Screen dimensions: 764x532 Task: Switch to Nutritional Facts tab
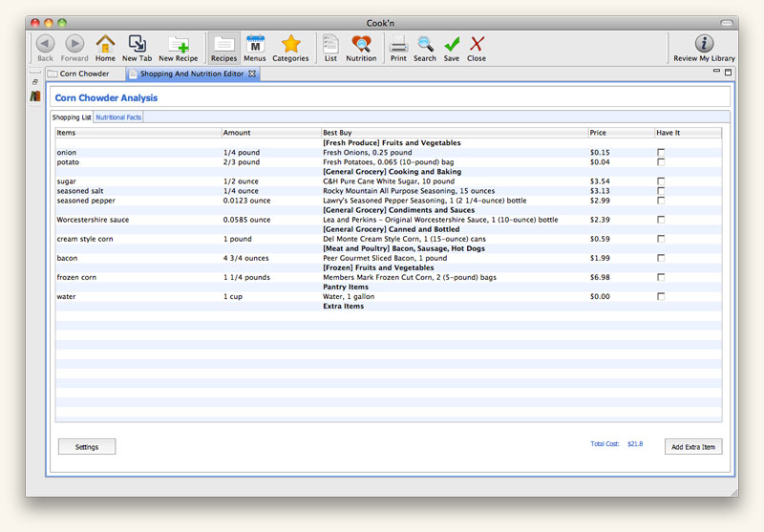(118, 117)
